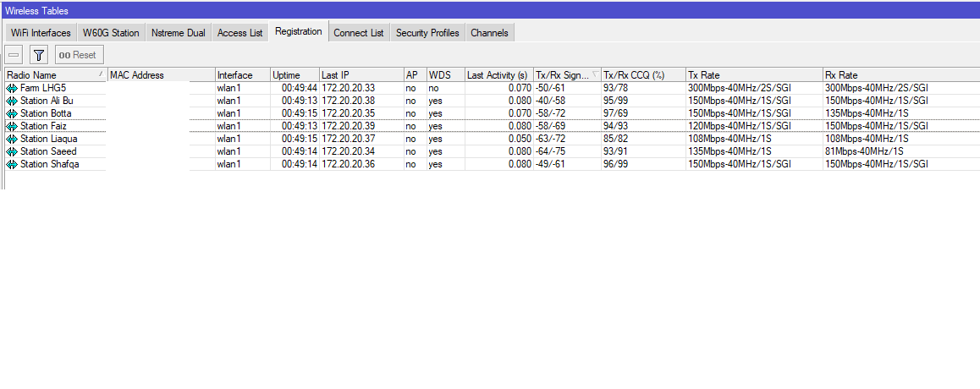Select the Station Faiz radio name
Image resolution: width=980 pixels, height=389 pixels.
[44, 126]
